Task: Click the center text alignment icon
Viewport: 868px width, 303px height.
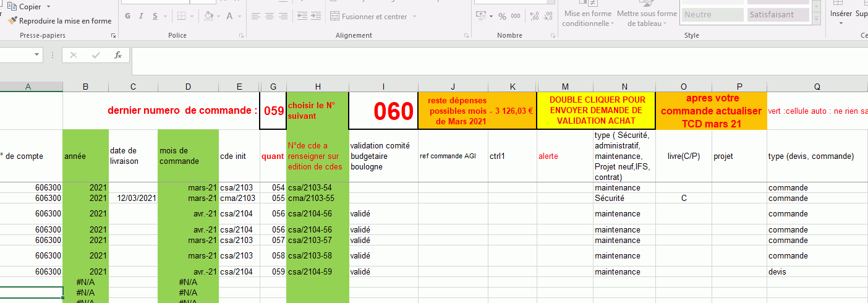Action: coord(270,16)
